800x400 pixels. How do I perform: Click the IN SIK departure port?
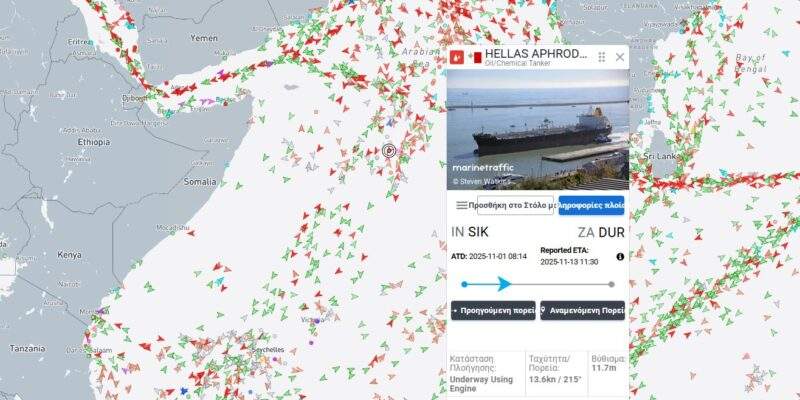(x=470, y=232)
